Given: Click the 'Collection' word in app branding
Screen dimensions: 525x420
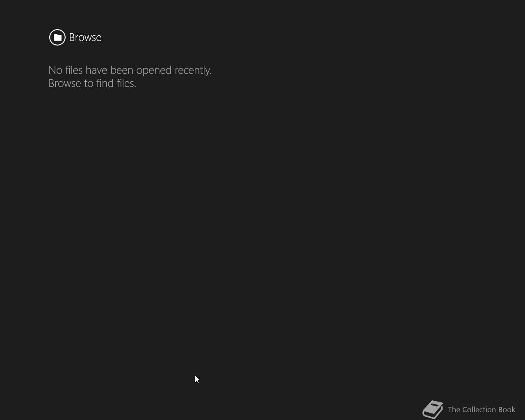Looking at the screenshot, I should [x=479, y=409].
